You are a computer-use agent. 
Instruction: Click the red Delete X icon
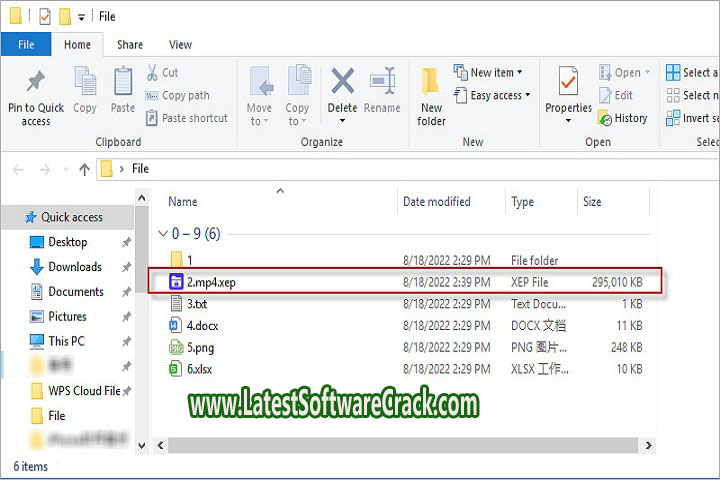pos(342,82)
